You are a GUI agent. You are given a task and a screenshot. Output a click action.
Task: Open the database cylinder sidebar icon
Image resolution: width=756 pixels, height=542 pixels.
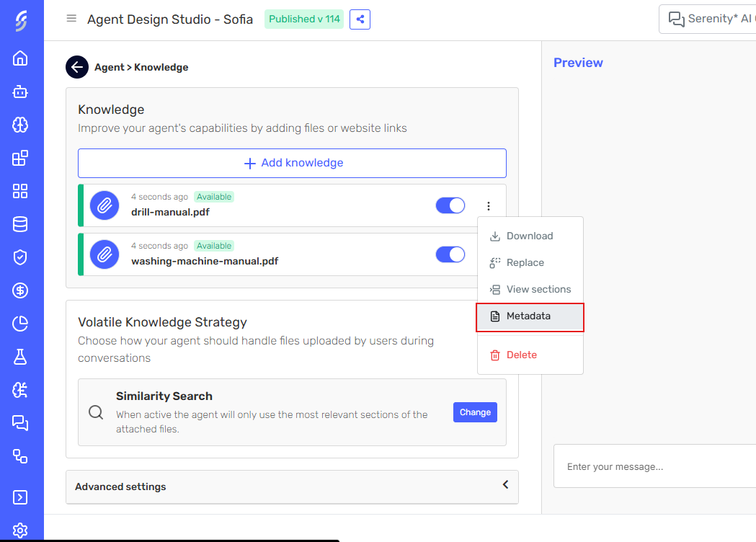[x=20, y=224]
